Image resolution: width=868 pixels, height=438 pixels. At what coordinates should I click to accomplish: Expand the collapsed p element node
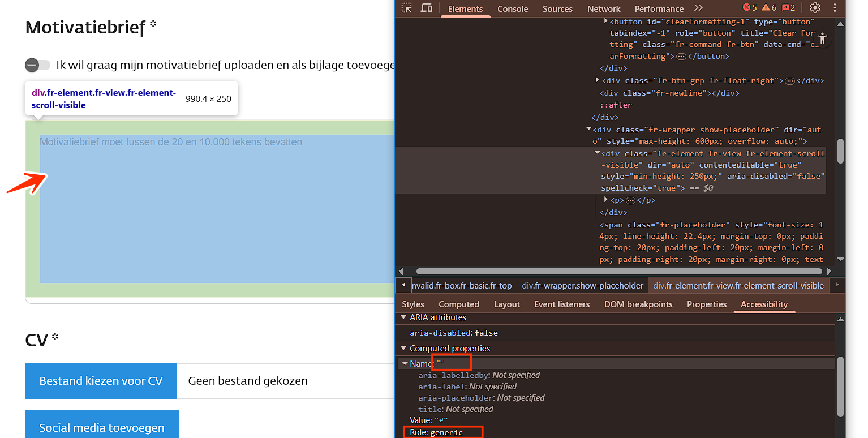tap(606, 200)
